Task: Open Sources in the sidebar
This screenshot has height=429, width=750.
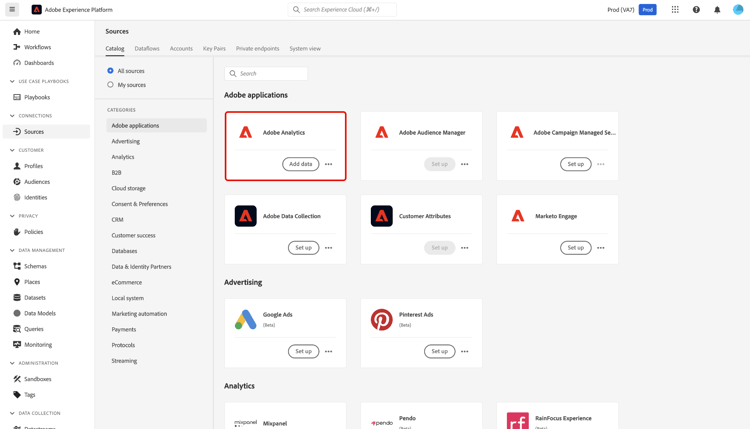Action: (46, 132)
